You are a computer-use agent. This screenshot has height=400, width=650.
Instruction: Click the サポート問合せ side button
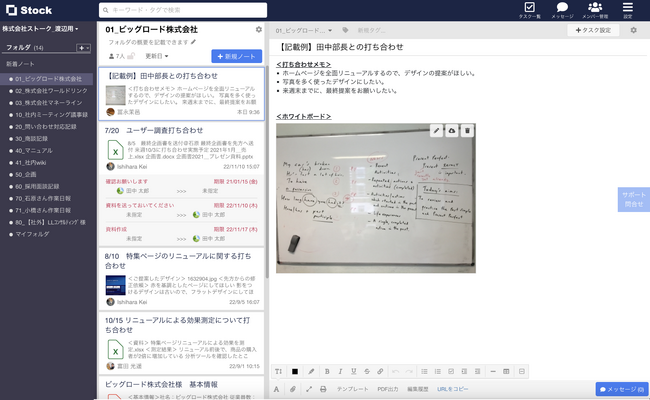pos(633,199)
